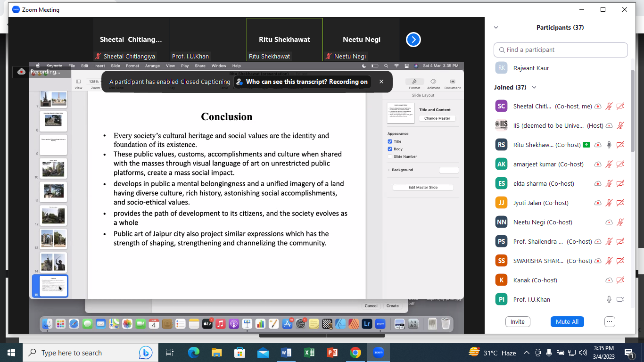The image size is (644, 362).
Task: Click the collapse chevron left of Participants title
Action: pyautogui.click(x=496, y=28)
